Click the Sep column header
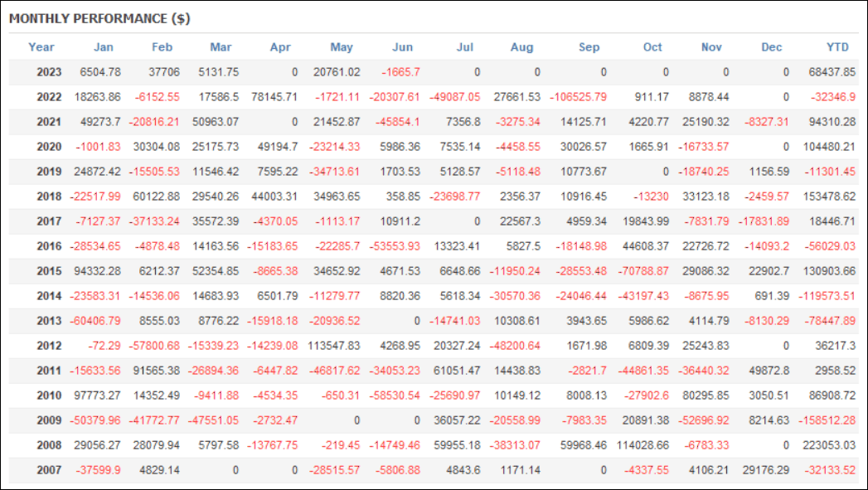This screenshot has height=490, width=868. point(589,47)
